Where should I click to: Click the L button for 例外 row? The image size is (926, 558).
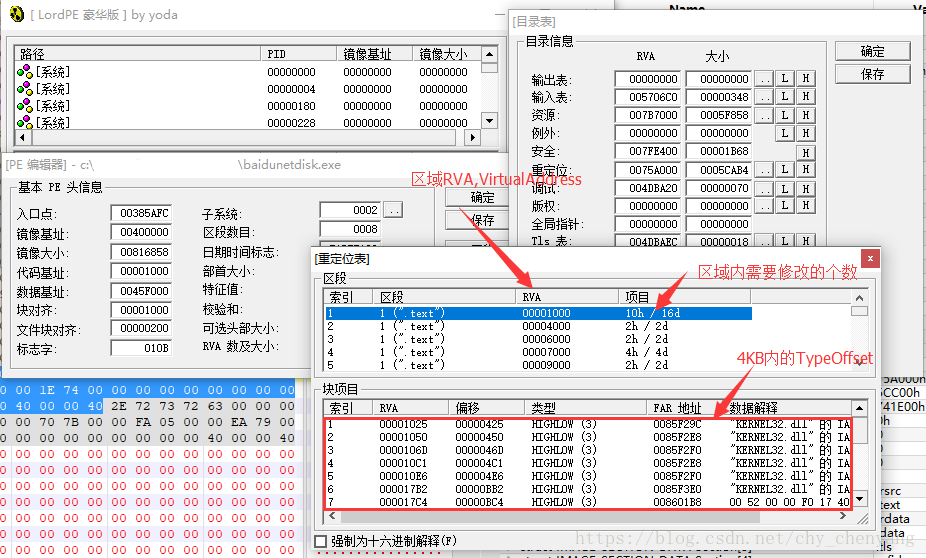point(784,133)
